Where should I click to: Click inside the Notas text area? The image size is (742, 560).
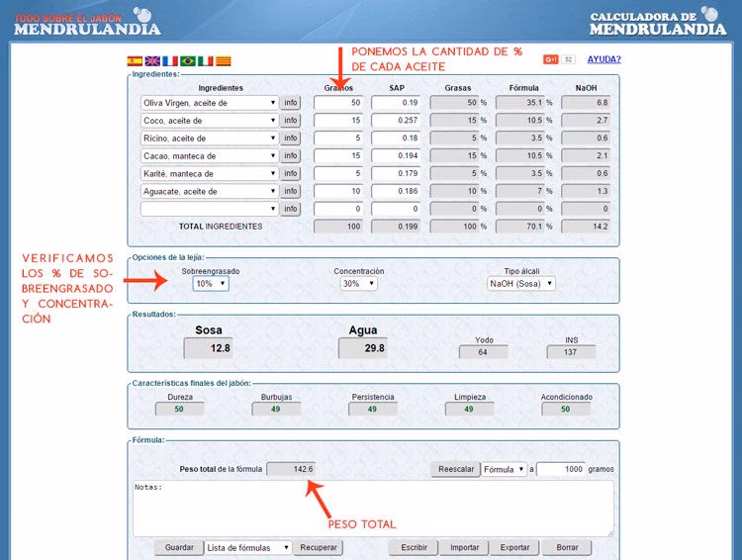(x=372, y=509)
